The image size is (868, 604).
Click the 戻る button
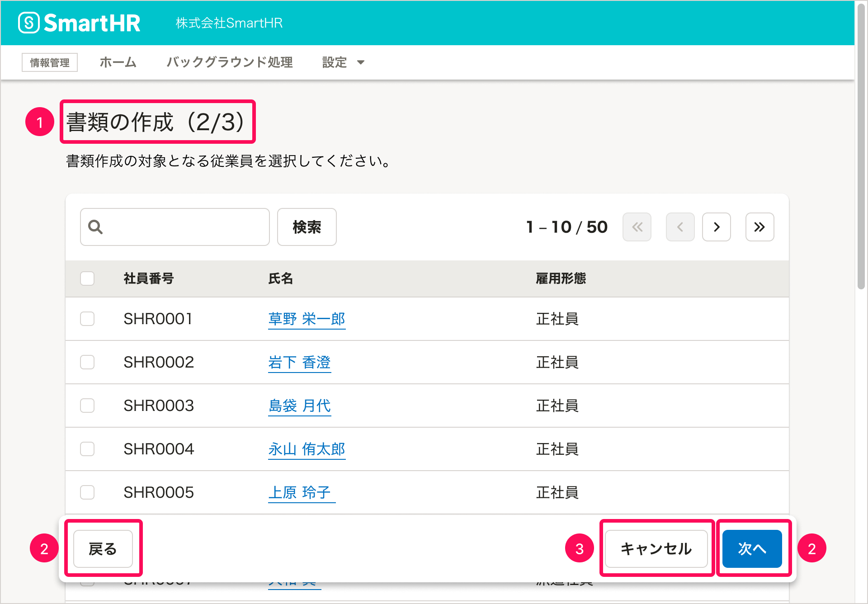click(x=103, y=548)
